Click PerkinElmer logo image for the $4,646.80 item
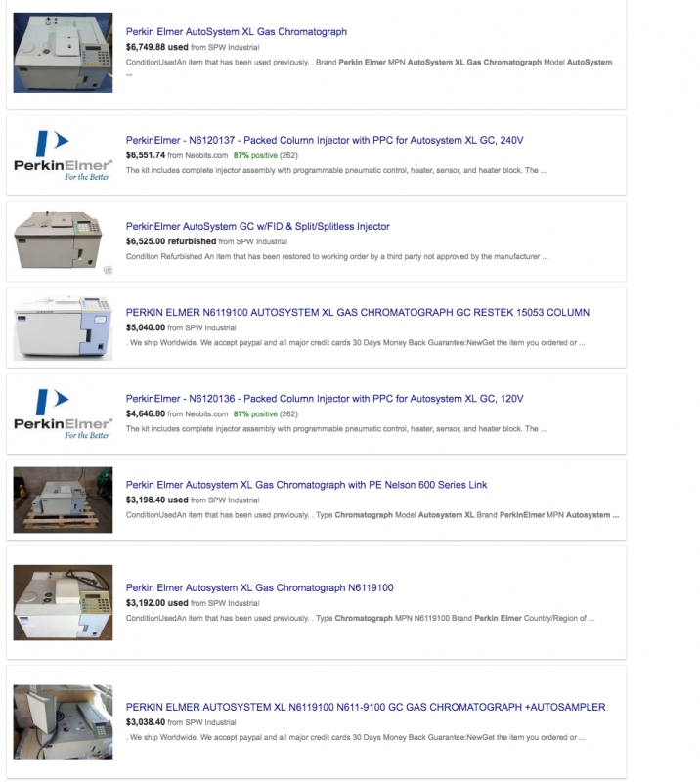700x782 pixels. tap(63, 413)
